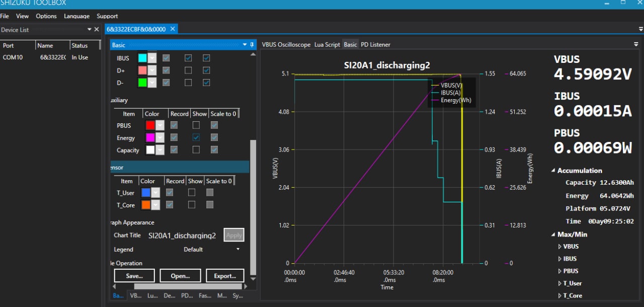Screen dimensions: 644x307
Task: Open the document tab overflow list arrow
Action: 640,29
